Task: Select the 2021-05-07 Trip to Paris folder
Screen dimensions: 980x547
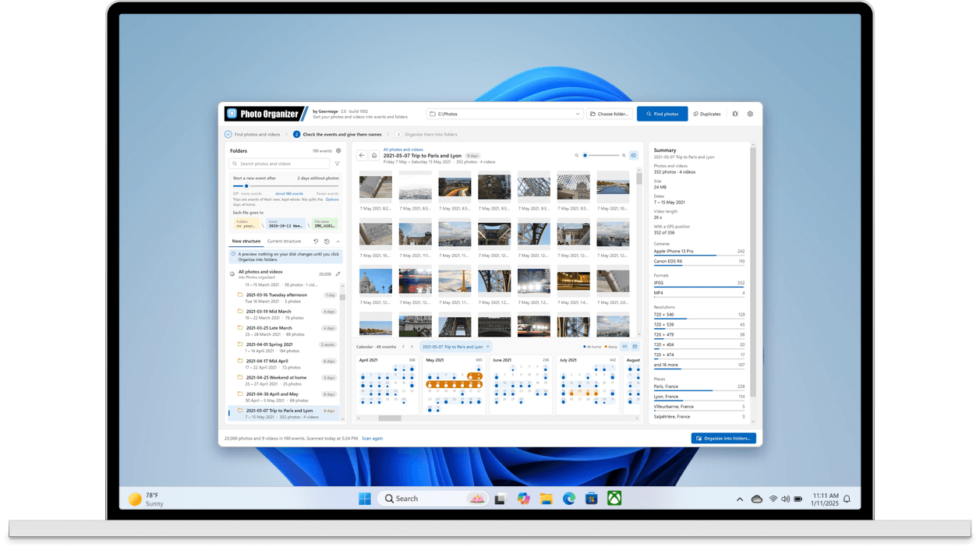Action: pos(285,413)
